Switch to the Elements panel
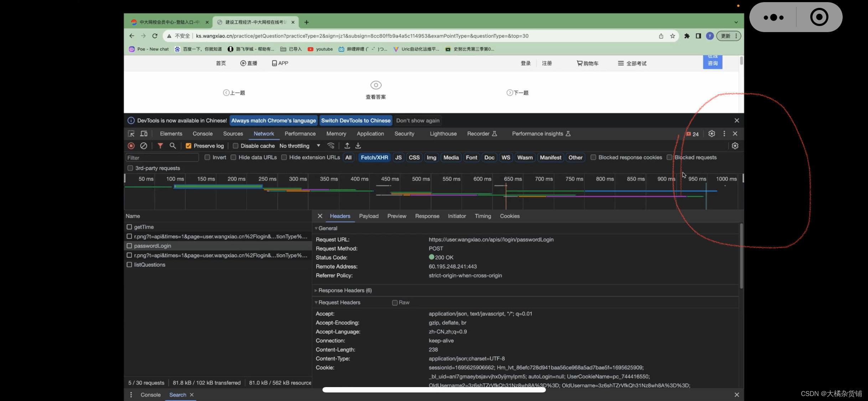The height and width of the screenshot is (401, 868). point(171,134)
